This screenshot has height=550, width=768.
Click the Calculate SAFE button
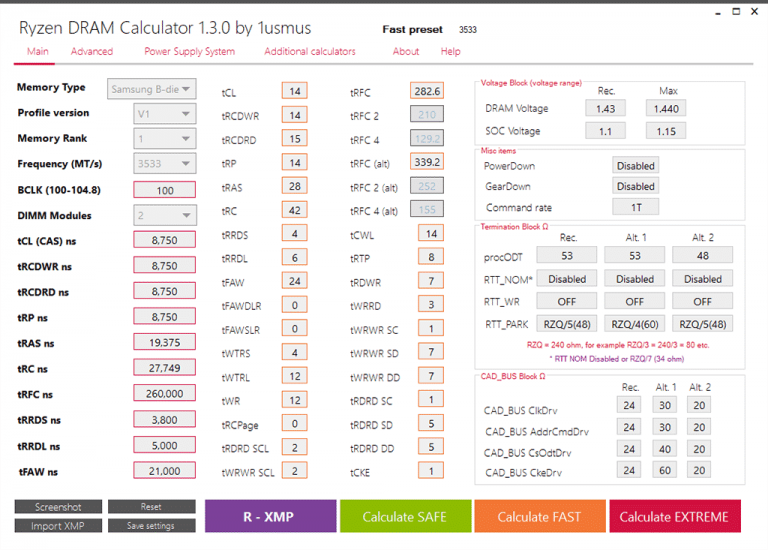[406, 516]
